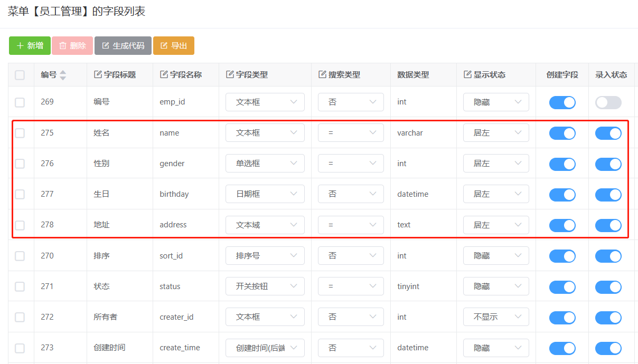Sort the table by the 编号 arrows
The width and height of the screenshot is (638, 364).
(63, 75)
